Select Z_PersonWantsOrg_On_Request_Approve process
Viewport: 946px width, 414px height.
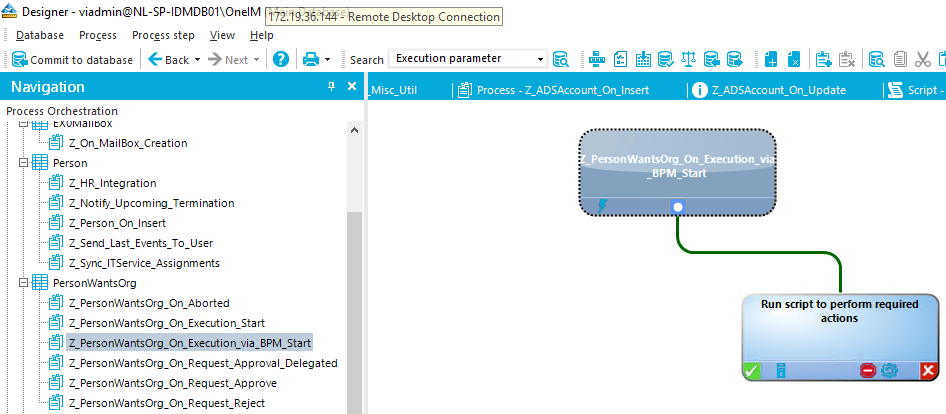click(x=173, y=382)
